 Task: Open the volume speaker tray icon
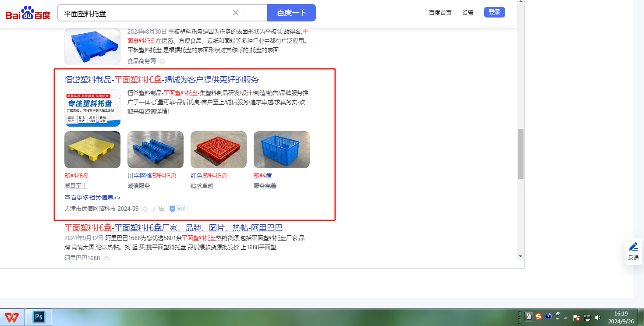pyautogui.click(x=598, y=317)
